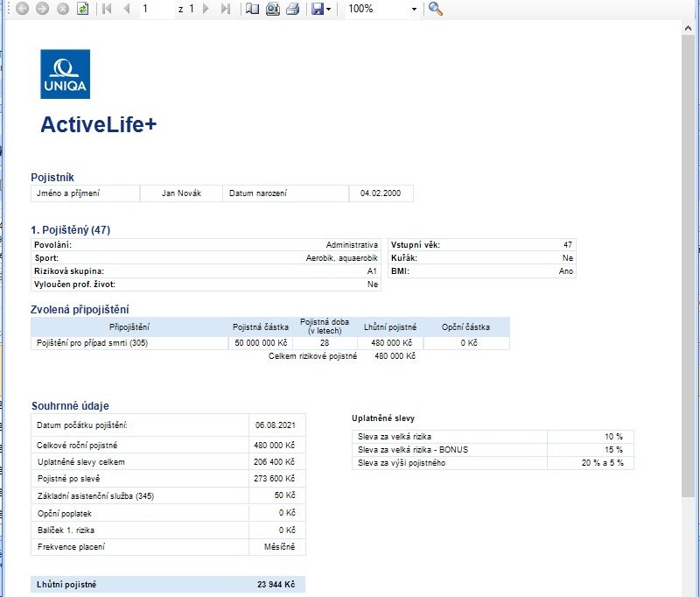Screen dimensions: 700x597
Task: Print the report with printer icon
Action: click(x=292, y=9)
